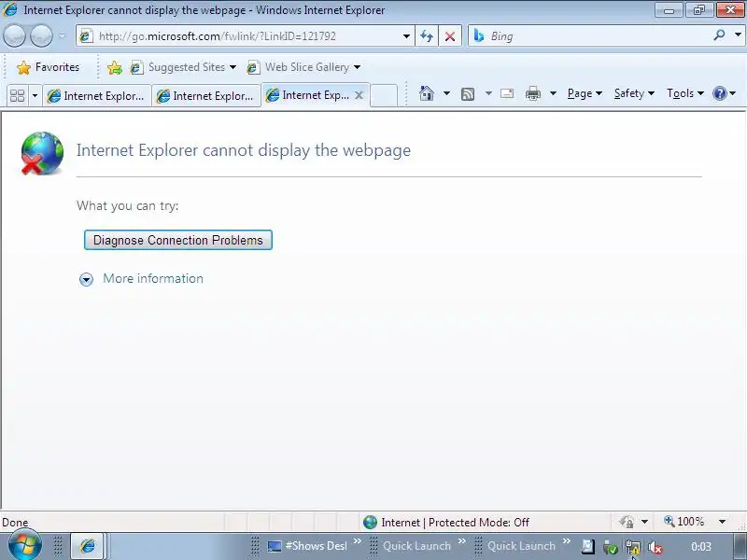Image resolution: width=747 pixels, height=560 pixels.
Task: Open a blank New Tab
Action: click(384, 96)
